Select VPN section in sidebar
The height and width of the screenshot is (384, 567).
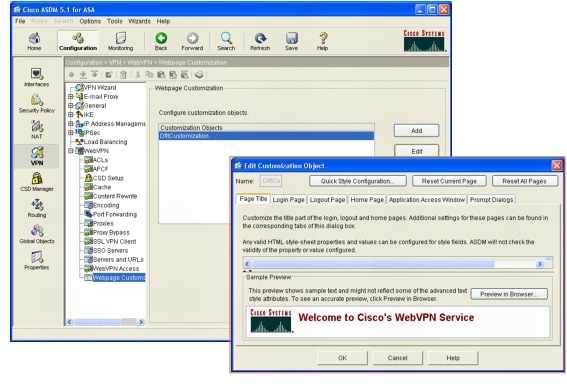[x=37, y=156]
